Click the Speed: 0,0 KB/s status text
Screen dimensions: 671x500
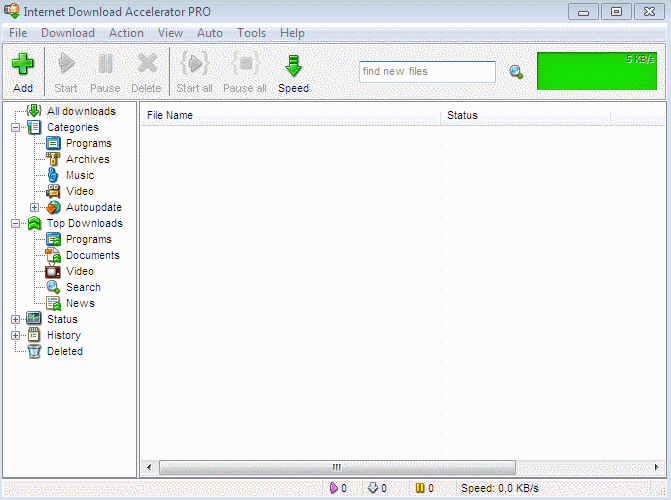coord(500,488)
